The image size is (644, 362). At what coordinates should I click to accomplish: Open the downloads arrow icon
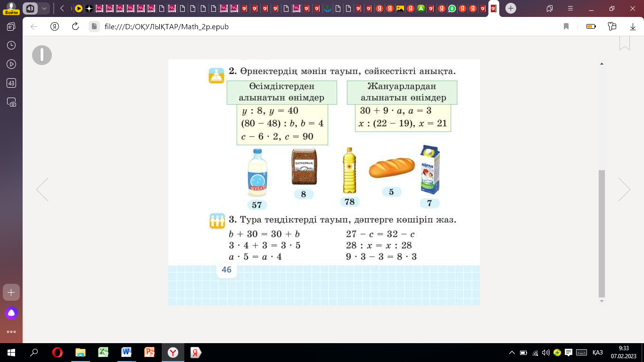point(633,27)
